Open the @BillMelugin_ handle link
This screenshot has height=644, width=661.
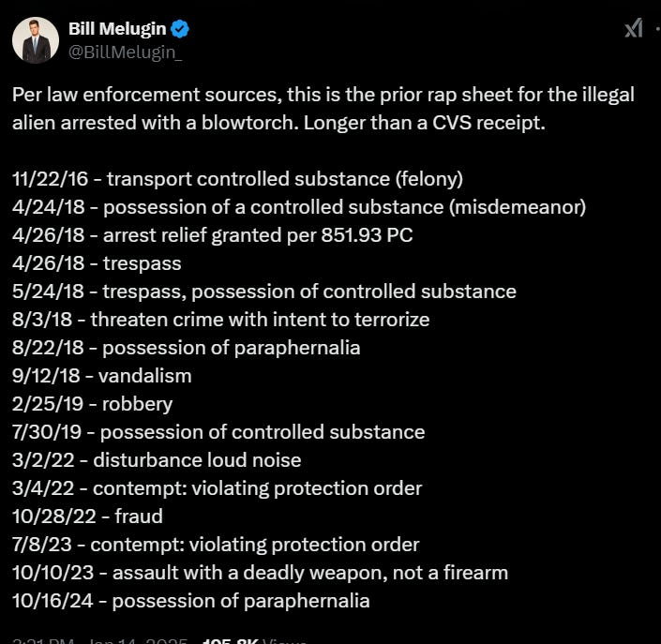pyautogui.click(x=126, y=52)
